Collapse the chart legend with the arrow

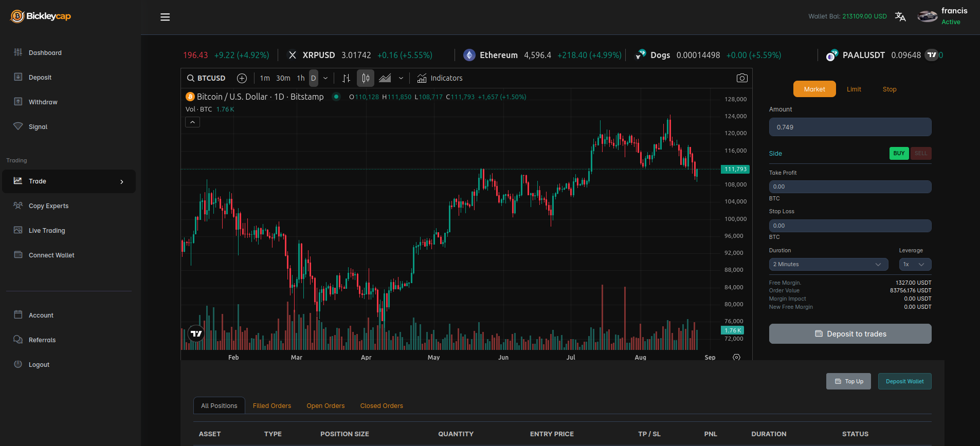192,122
